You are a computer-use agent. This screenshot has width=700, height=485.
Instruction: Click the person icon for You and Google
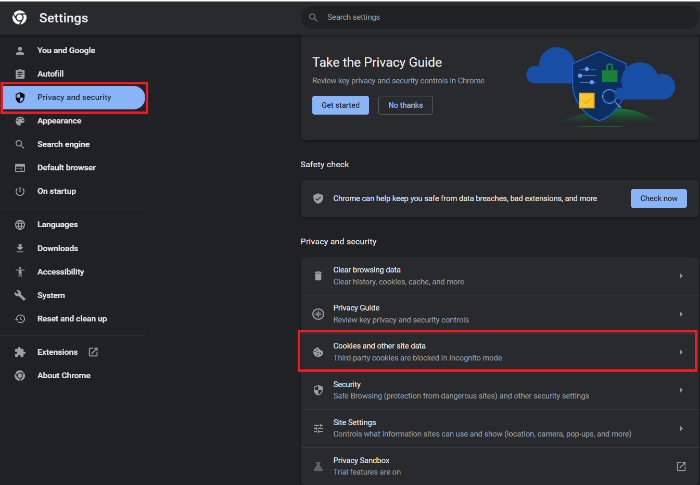20,50
